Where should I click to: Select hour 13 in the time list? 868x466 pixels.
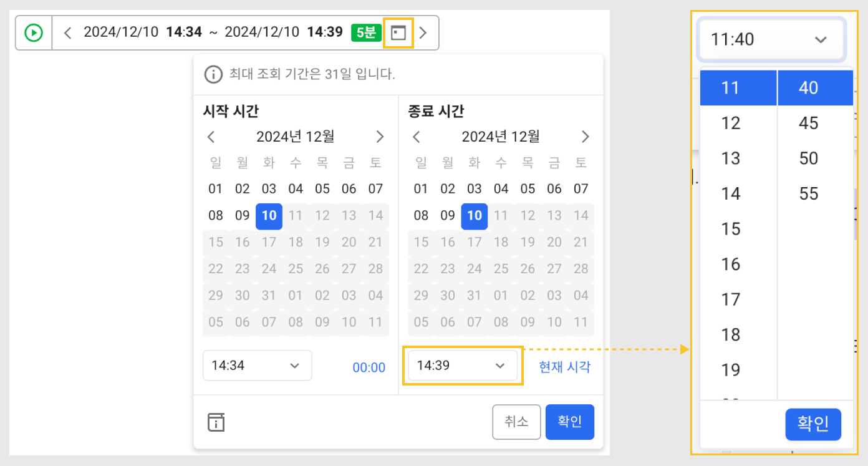738,158
